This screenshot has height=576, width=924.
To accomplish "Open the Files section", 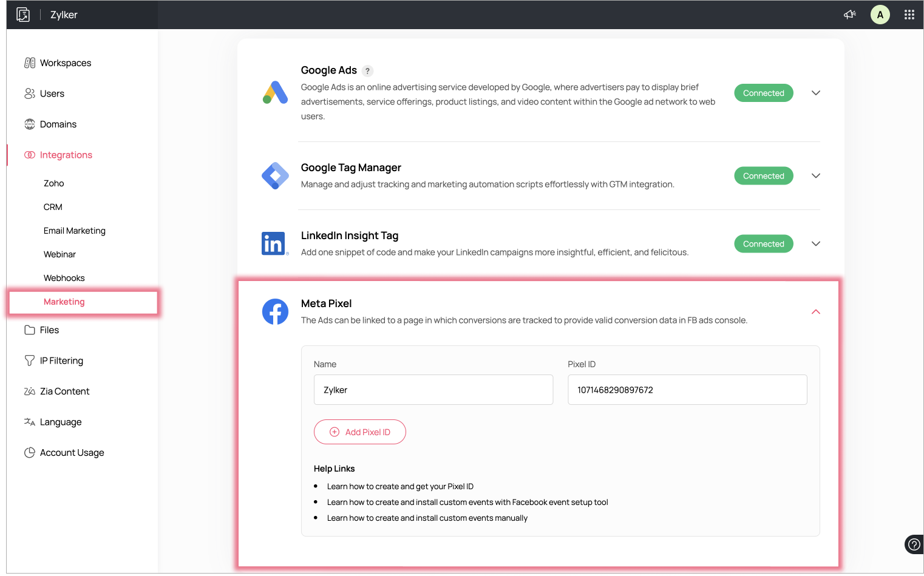I will [49, 330].
